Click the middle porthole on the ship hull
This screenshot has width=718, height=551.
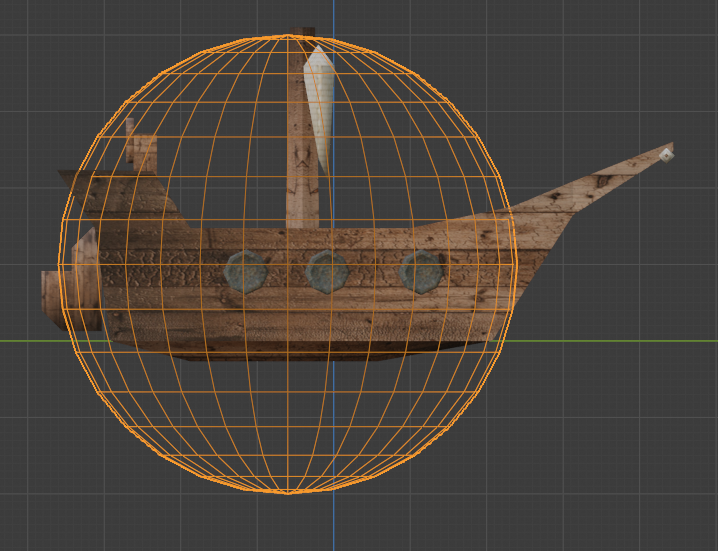pyautogui.click(x=327, y=271)
